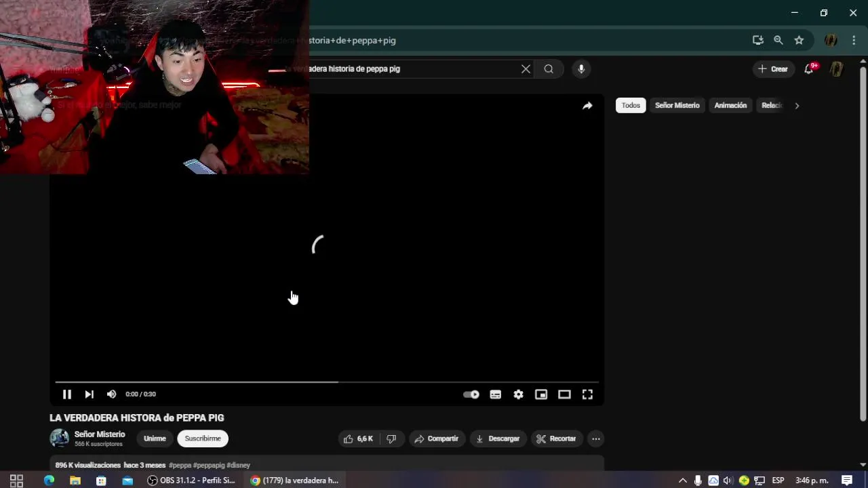Screen dimensions: 868x488
Task: Select the Señor Misterio filter chip
Action: click(x=677, y=105)
